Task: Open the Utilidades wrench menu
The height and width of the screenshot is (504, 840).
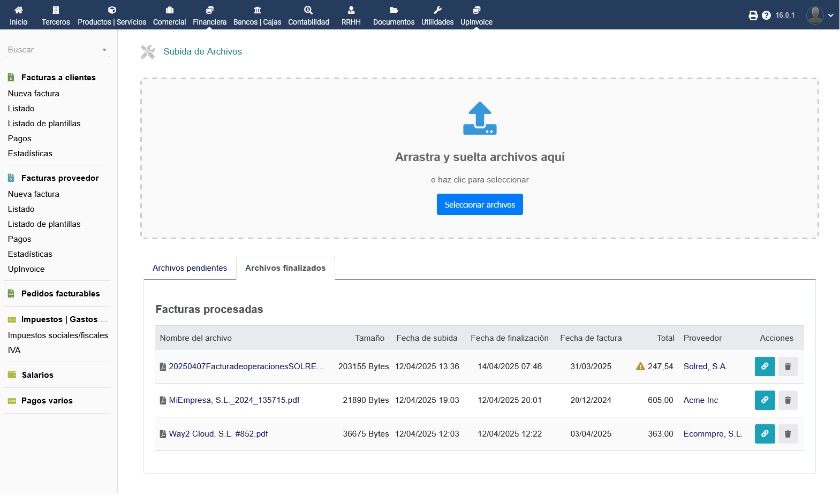Action: [x=437, y=16]
